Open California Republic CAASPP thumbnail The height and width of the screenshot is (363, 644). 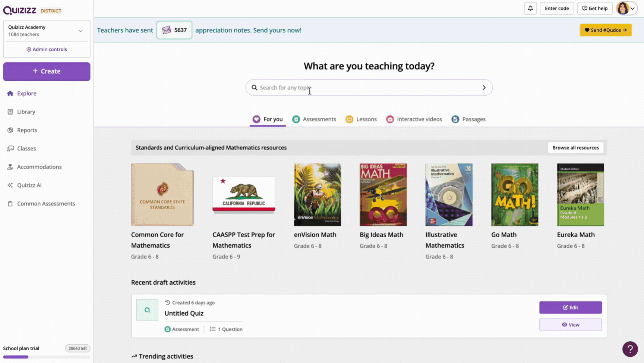244,194
